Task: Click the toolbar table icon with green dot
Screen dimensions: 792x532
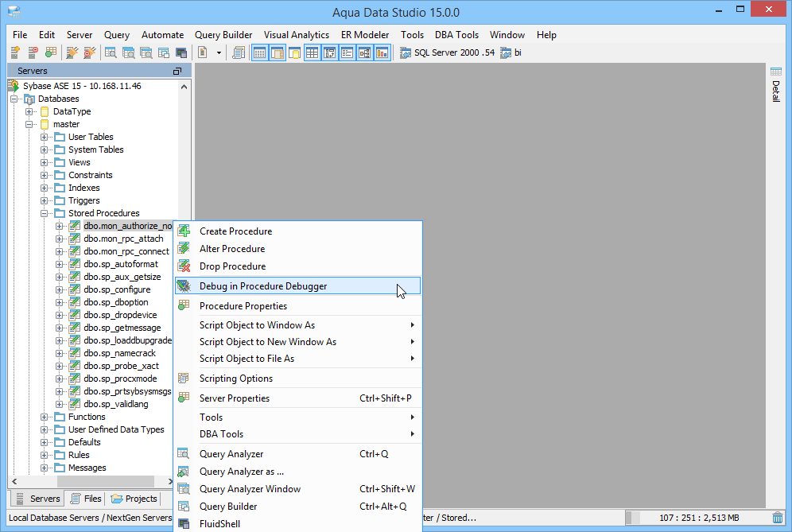Action: (51, 52)
